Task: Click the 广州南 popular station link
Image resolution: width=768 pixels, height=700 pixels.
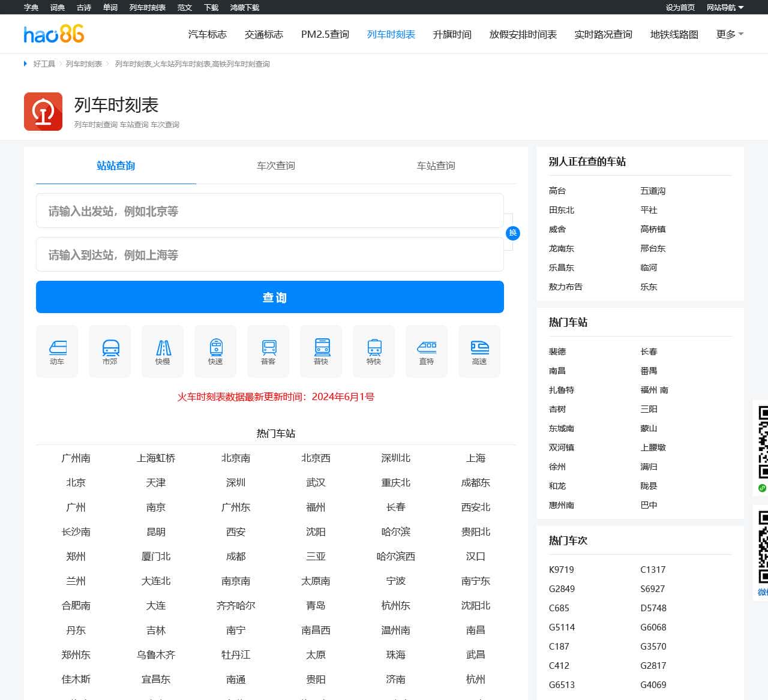Action: [76, 458]
